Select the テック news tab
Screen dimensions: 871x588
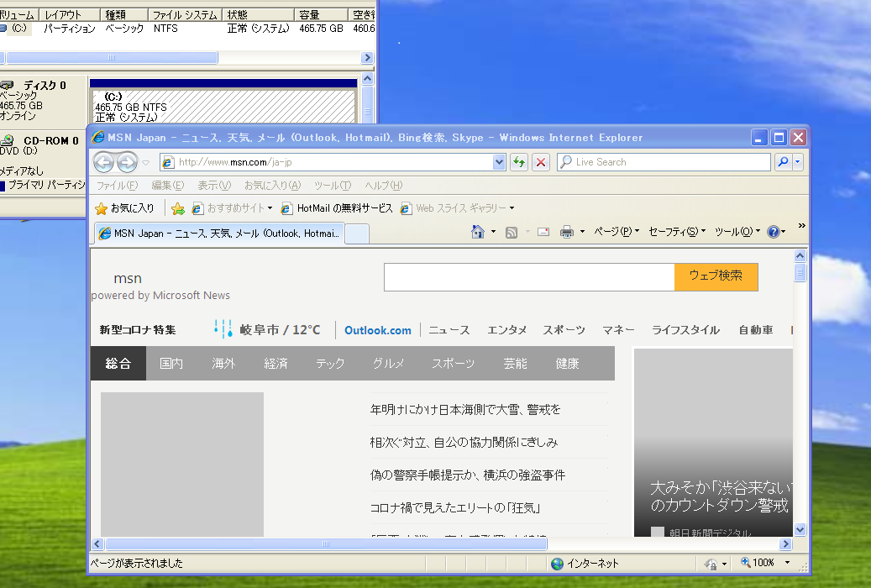[x=330, y=364]
